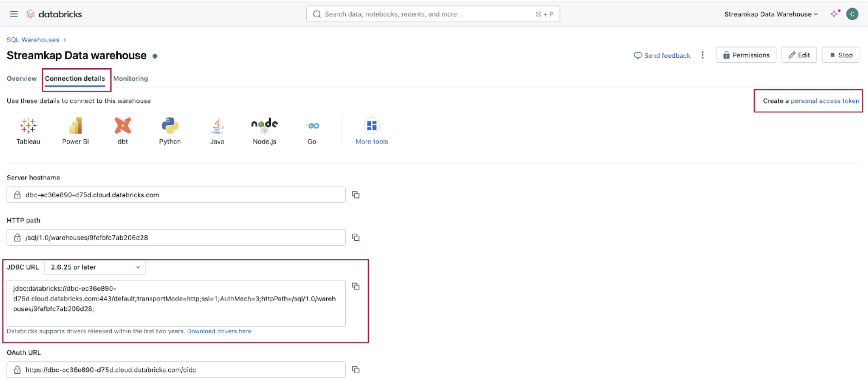
Task: Open the Databricks Assistant sparkle icon
Action: (x=835, y=14)
